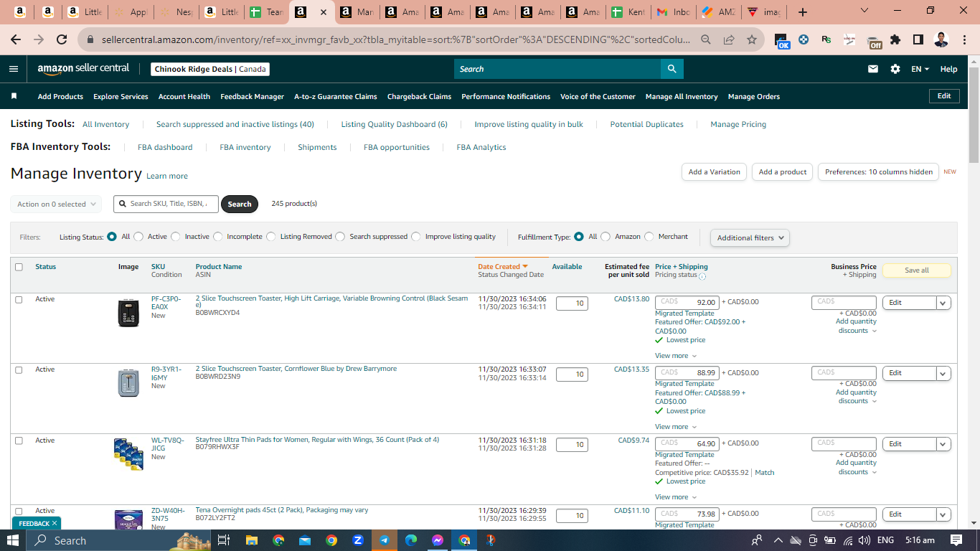Select the Active listing status radio
Viewport: 980px width, 551px height.
(x=138, y=237)
